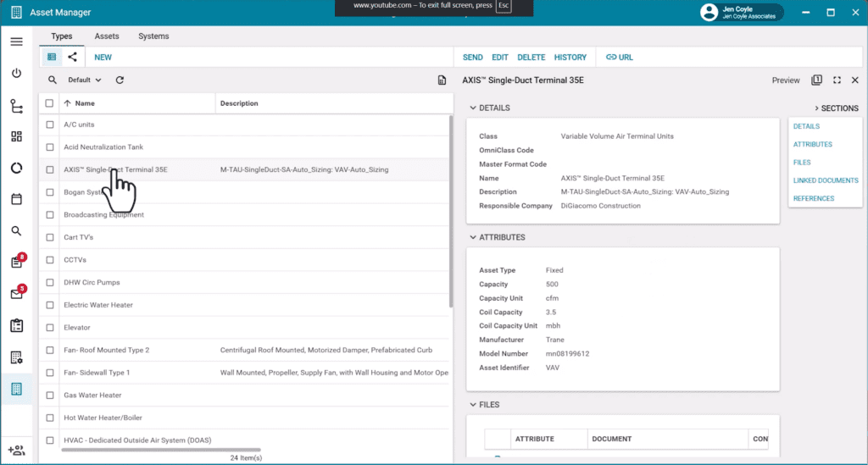Image resolution: width=868 pixels, height=465 pixels.
Task: Open the HISTORY view
Action: (570, 57)
